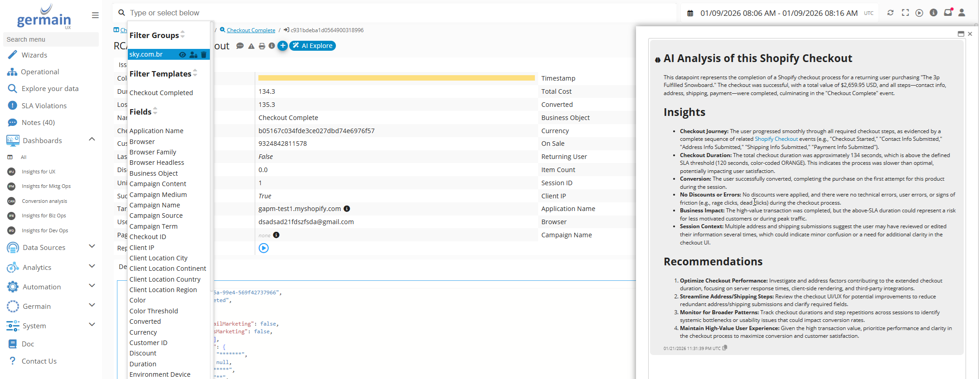Screen dimensions: 980x379
Task: Show All dashboards
Action: click(24, 157)
